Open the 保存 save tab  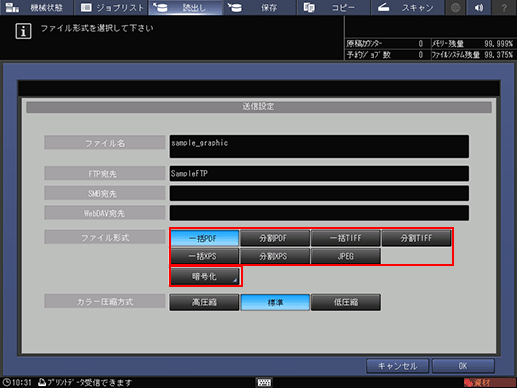coord(259,7)
